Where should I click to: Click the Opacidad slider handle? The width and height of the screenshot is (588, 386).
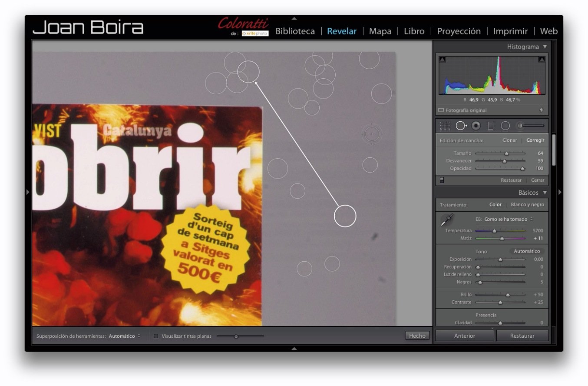[x=522, y=169]
